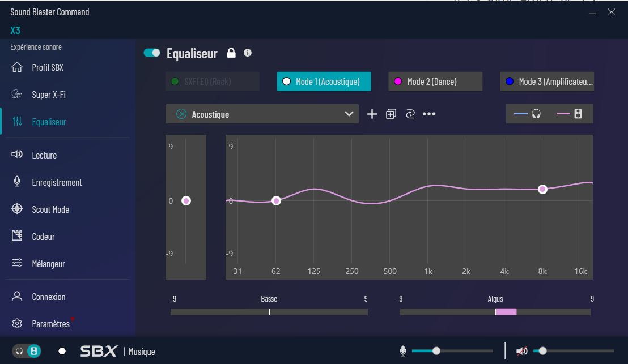Switch headphone/speaker output toggle at bottom left
628x364 pixels.
[x=27, y=351]
